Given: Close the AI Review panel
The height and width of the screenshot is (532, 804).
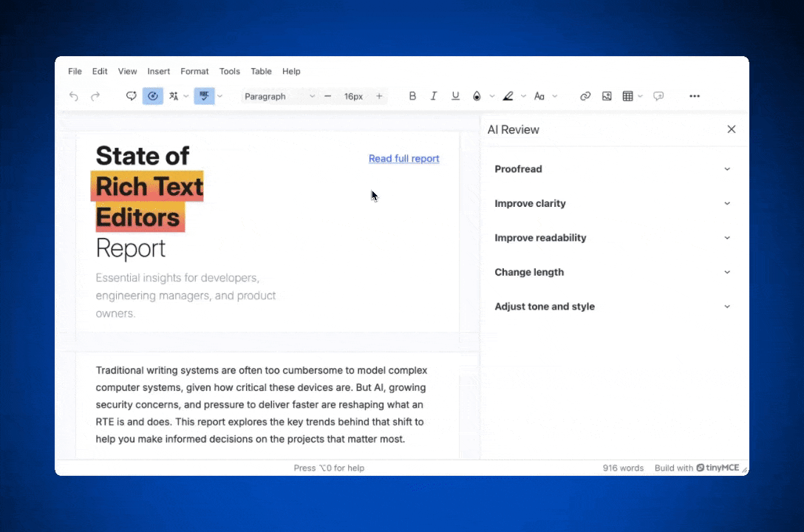Looking at the screenshot, I should (x=732, y=129).
